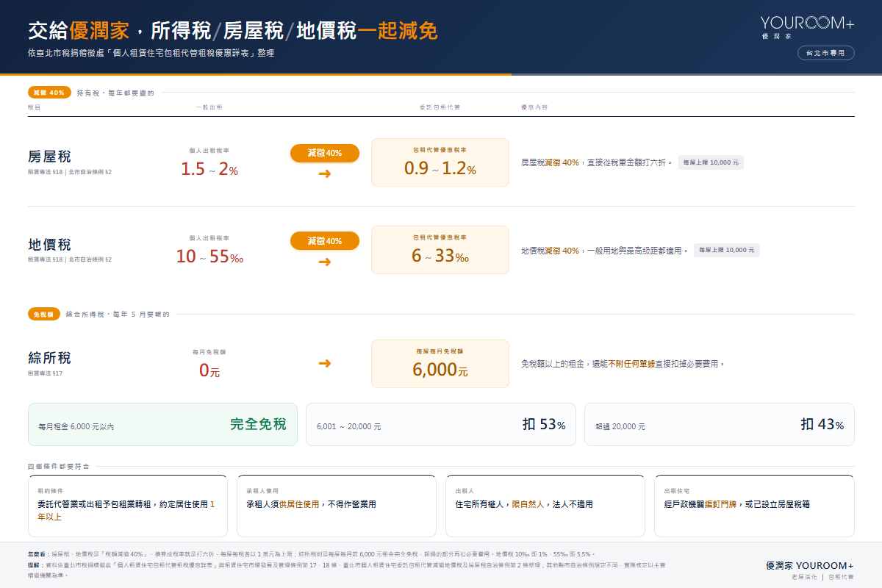Click the 優惠內容 column header
Image resolution: width=882 pixels, height=588 pixels.
(534, 107)
